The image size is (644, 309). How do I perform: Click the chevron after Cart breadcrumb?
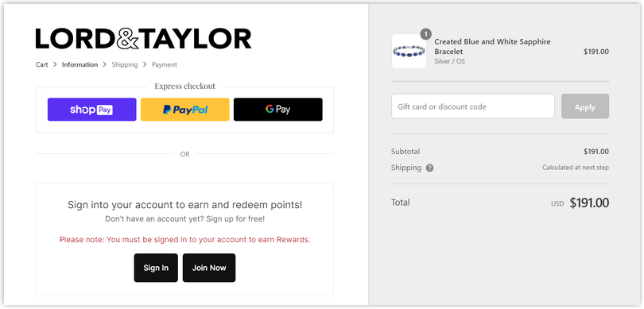click(x=55, y=64)
